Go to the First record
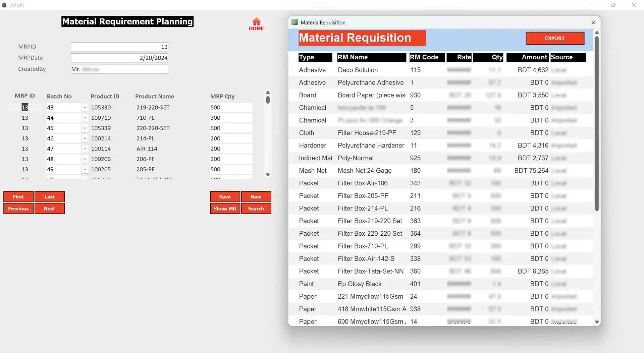This screenshot has width=644, height=353. pos(18,197)
